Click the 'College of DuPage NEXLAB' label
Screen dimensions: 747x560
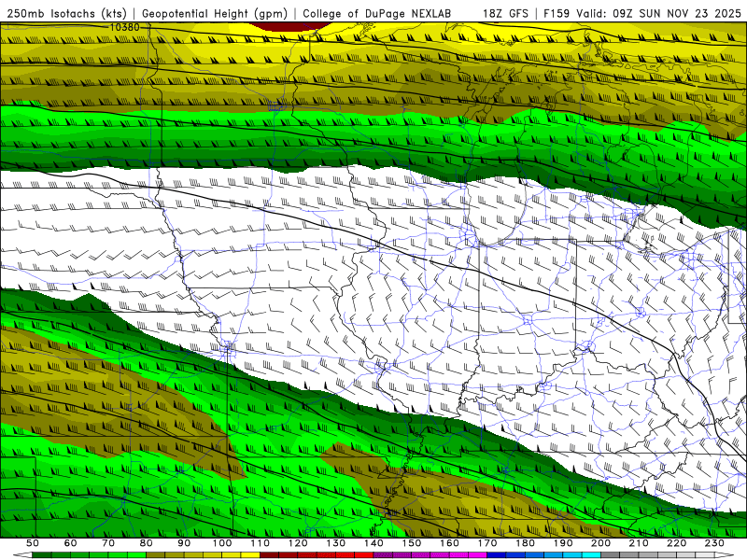tap(377, 13)
